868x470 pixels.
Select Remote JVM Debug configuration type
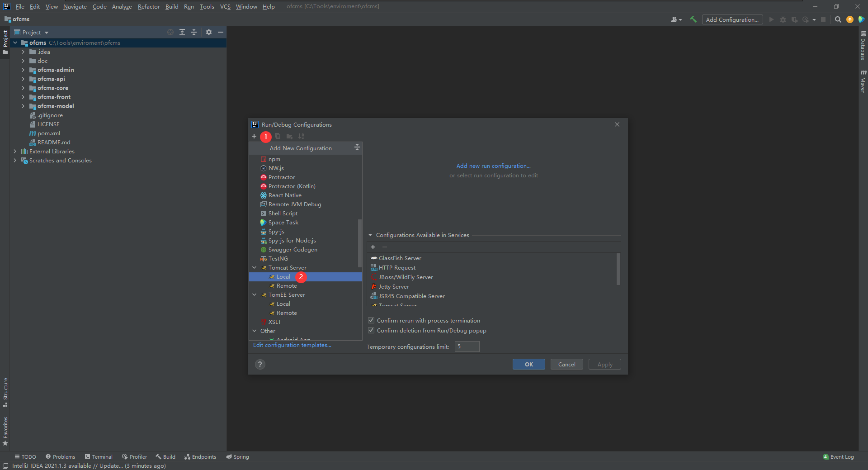(x=306, y=204)
